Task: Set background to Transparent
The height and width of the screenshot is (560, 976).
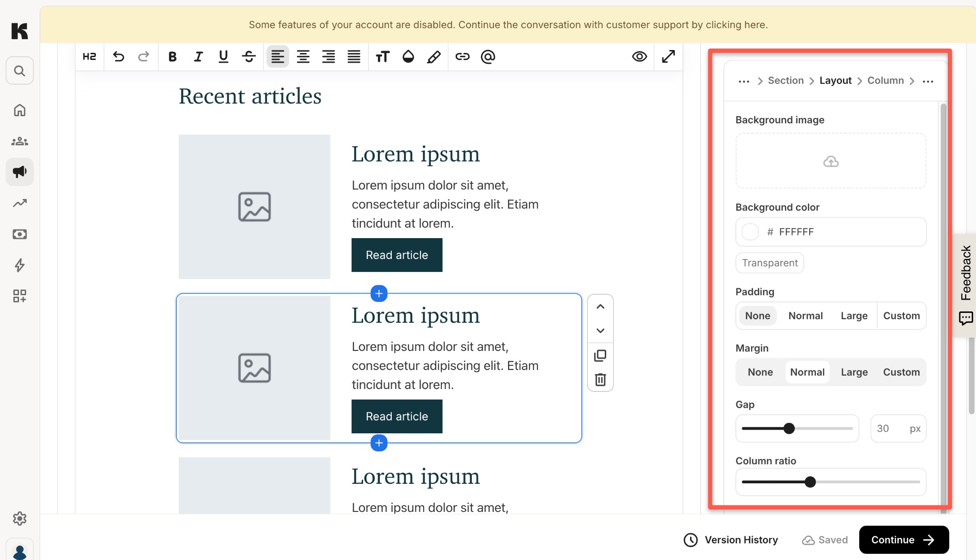Action: 770,263
